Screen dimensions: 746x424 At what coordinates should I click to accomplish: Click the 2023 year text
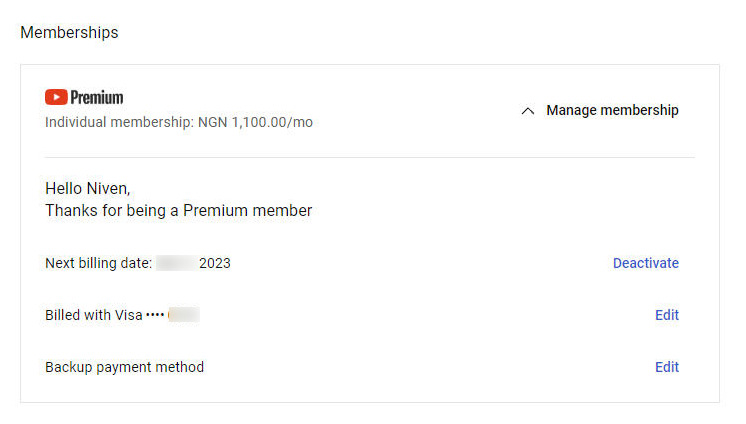click(215, 263)
